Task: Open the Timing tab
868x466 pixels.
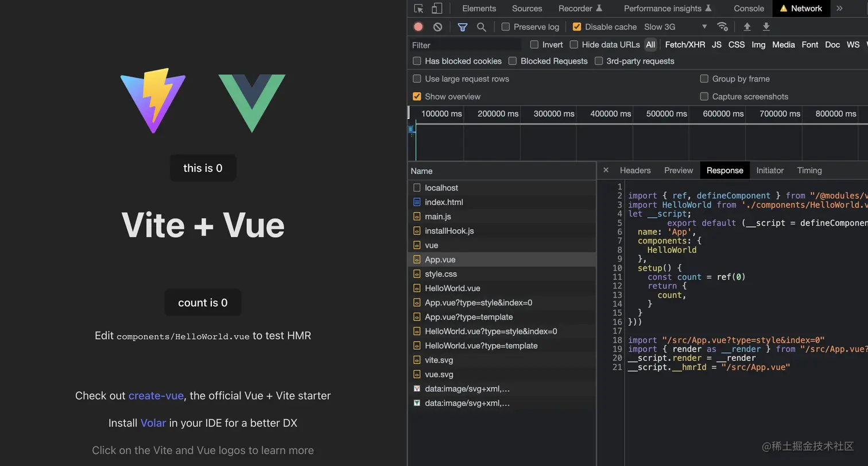Action: click(x=809, y=171)
